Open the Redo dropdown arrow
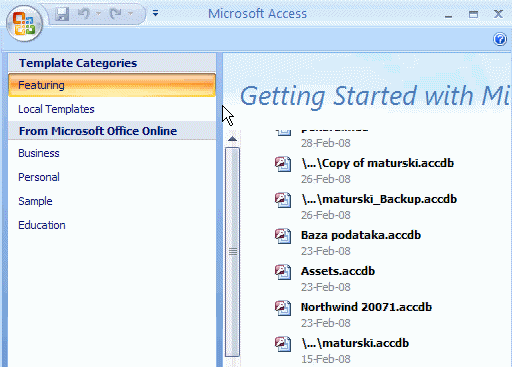The width and height of the screenshot is (512, 367). [131, 14]
